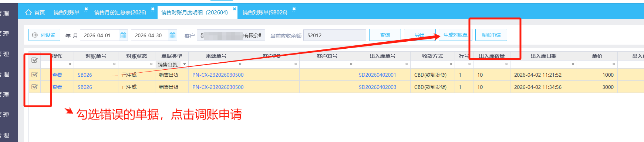
Task: Click 已生成 status in the SD20260402001 row
Action: pos(129,75)
